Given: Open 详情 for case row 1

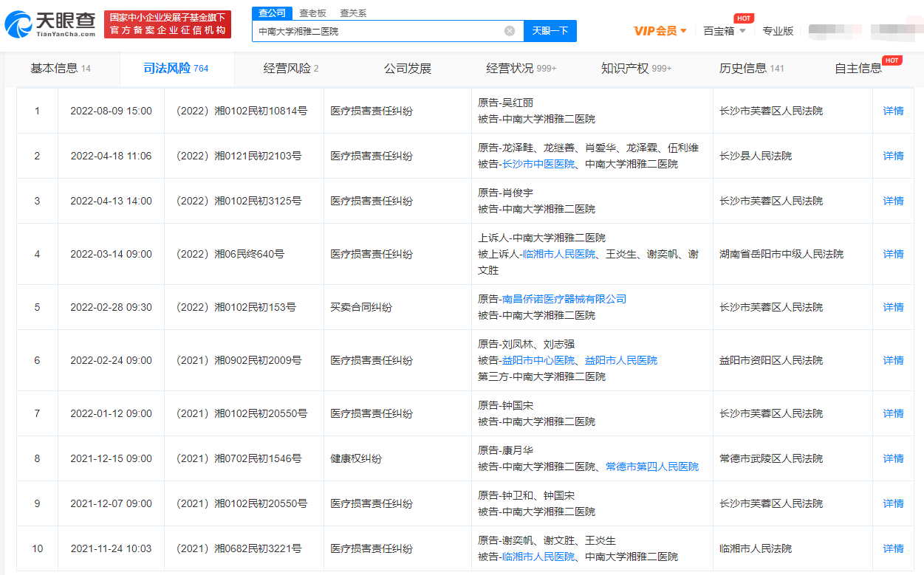Looking at the screenshot, I should (x=893, y=111).
